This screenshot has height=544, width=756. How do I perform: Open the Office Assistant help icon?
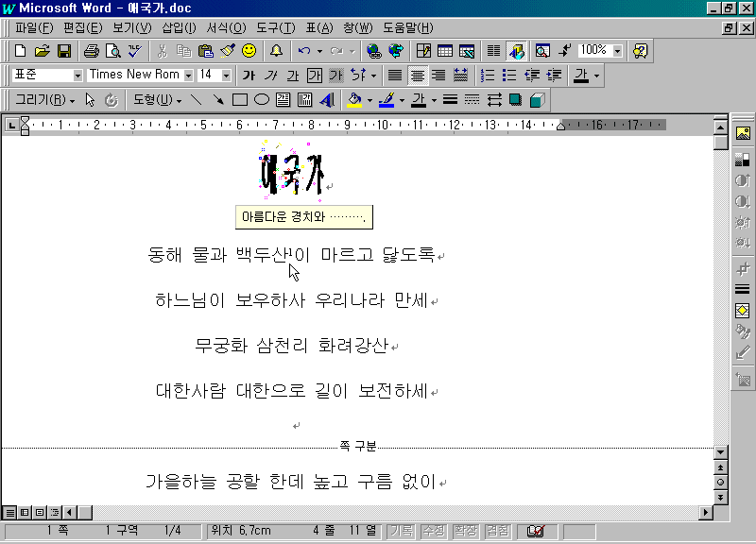click(x=641, y=51)
